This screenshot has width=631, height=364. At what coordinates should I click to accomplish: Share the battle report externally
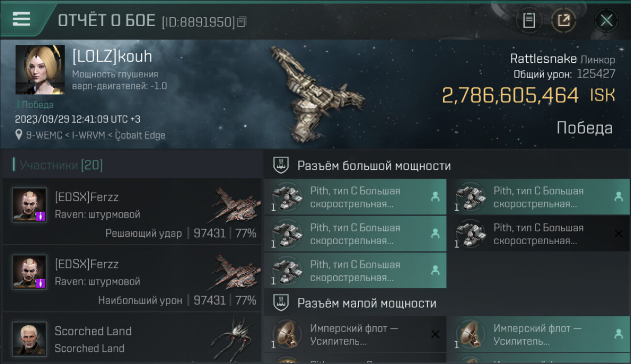[x=564, y=20]
